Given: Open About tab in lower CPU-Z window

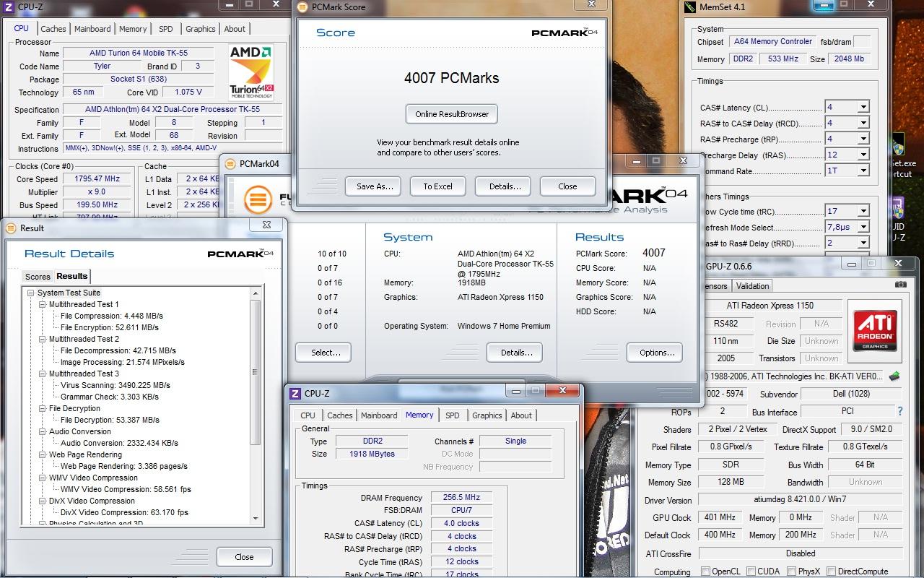Looking at the screenshot, I should click(521, 415).
